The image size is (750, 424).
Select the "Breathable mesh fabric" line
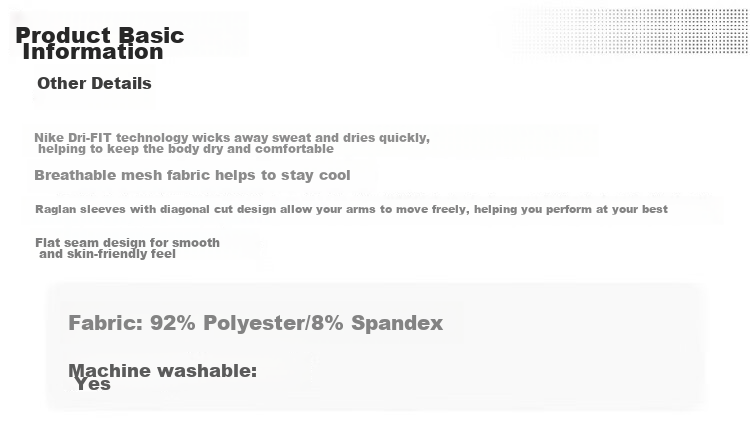pyautogui.click(x=192, y=175)
